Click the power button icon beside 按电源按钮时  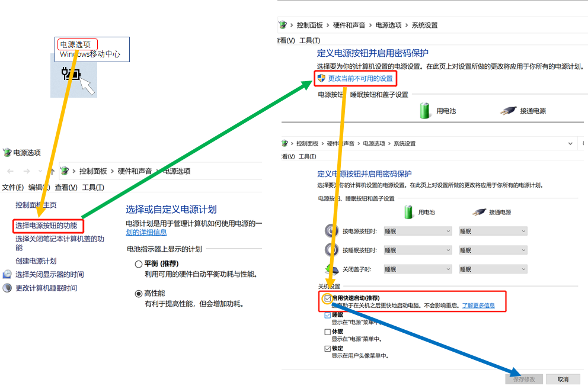331,230
